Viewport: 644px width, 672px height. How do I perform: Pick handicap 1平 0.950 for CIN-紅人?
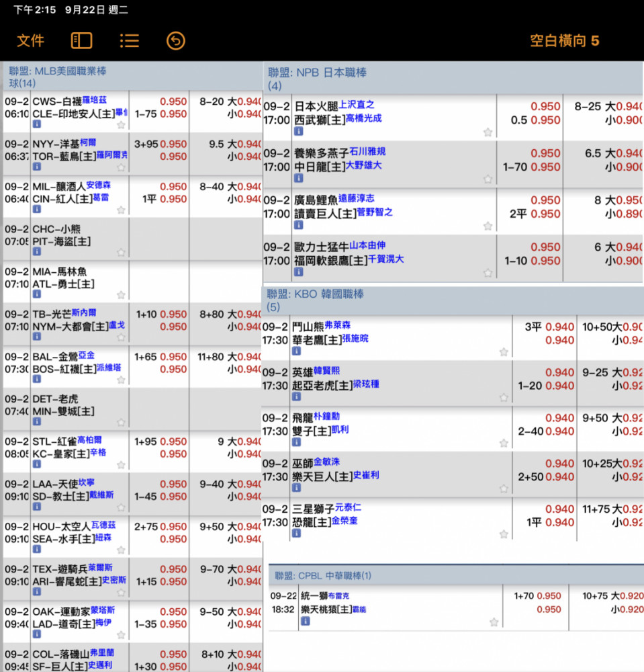[165, 200]
